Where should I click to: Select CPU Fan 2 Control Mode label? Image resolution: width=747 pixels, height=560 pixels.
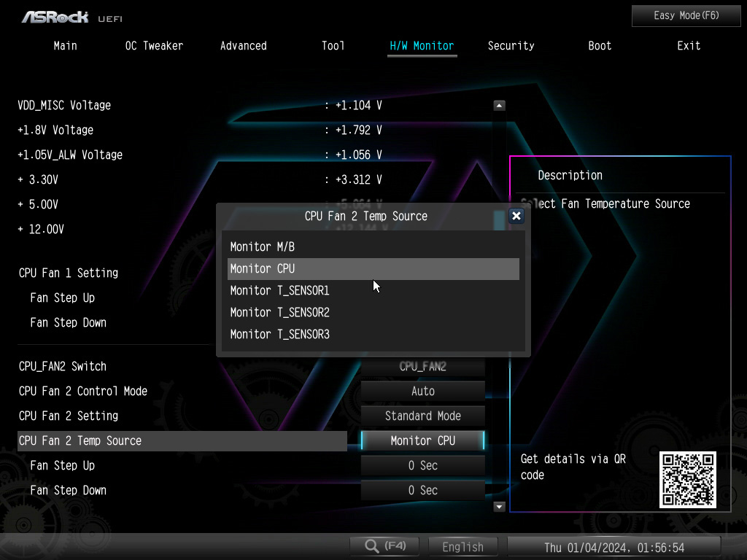83,391
